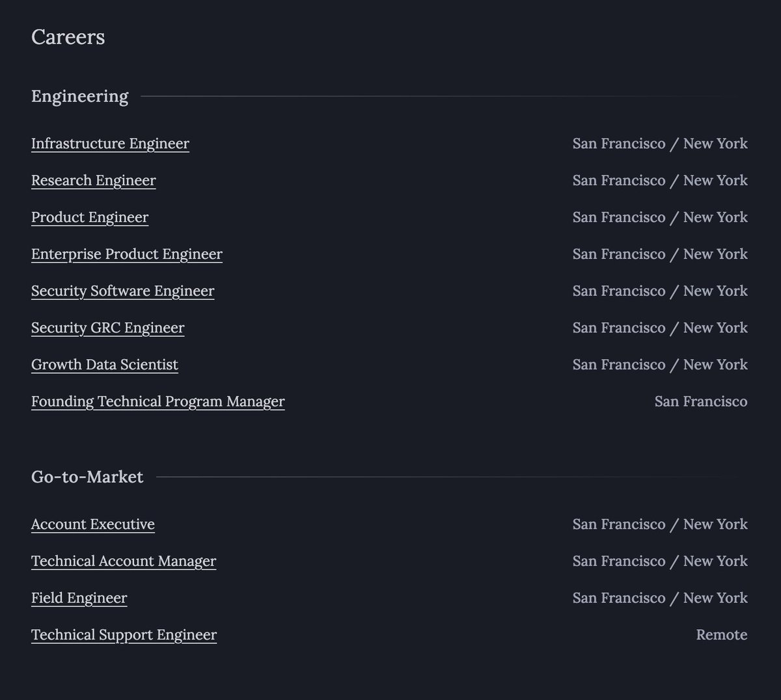View the Technical Account Manager role
The image size is (781, 700).
pyautogui.click(x=124, y=561)
